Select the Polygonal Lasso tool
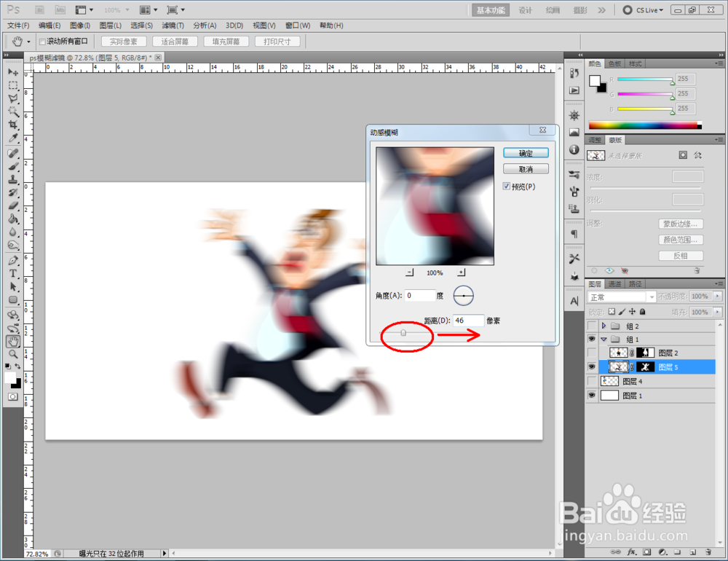 tap(13, 98)
